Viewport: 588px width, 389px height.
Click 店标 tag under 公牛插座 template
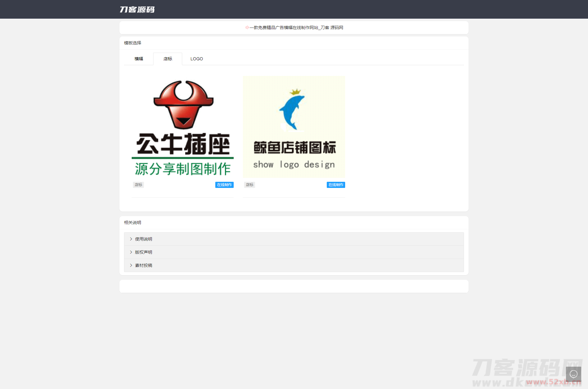pos(138,185)
